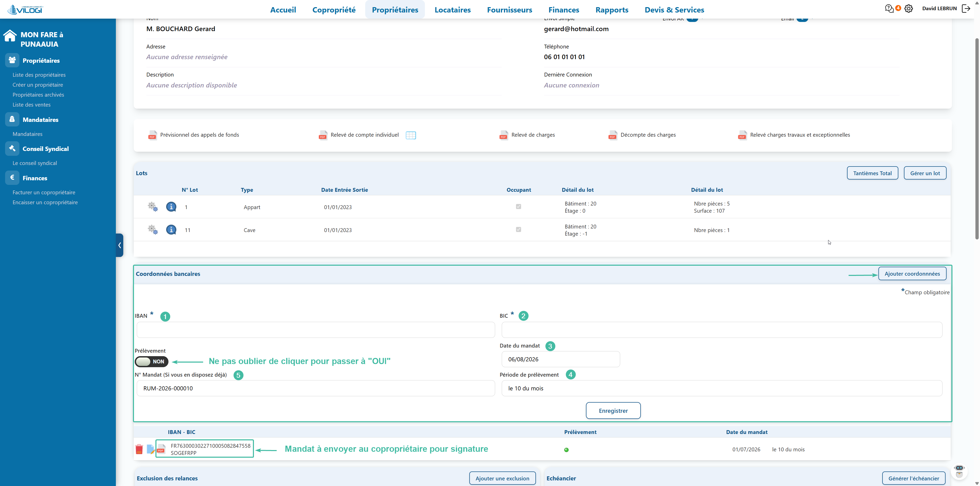Toggle Occupant checkbox for lot 1
The width and height of the screenshot is (980, 486).
coord(519,206)
